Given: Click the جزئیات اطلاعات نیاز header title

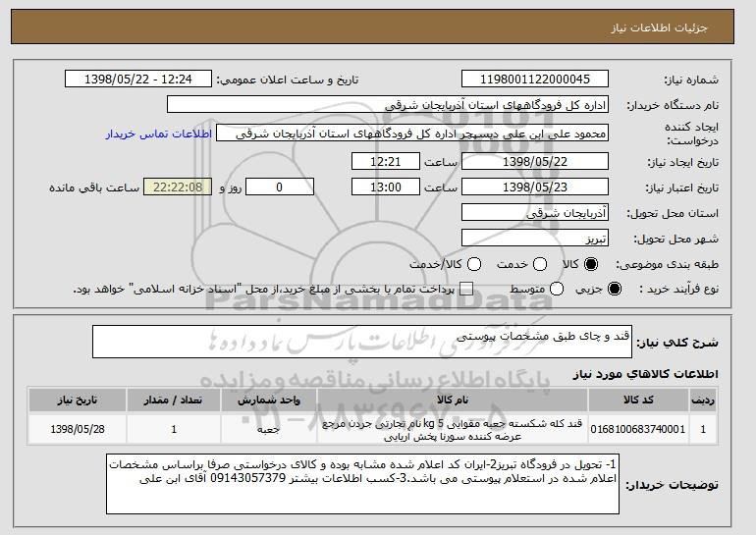Looking at the screenshot, I should [659, 27].
